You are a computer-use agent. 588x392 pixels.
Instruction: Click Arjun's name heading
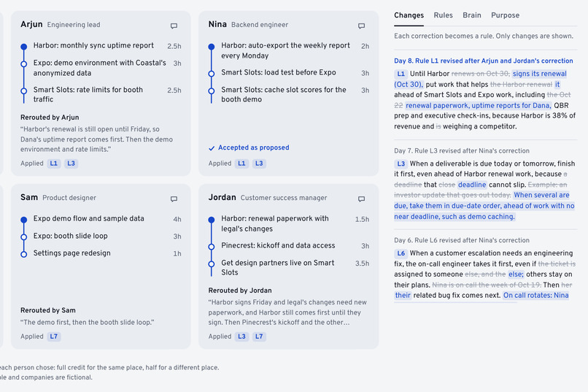(31, 24)
